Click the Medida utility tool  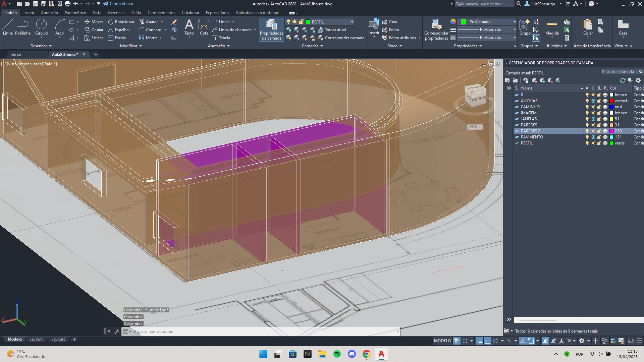(552, 27)
